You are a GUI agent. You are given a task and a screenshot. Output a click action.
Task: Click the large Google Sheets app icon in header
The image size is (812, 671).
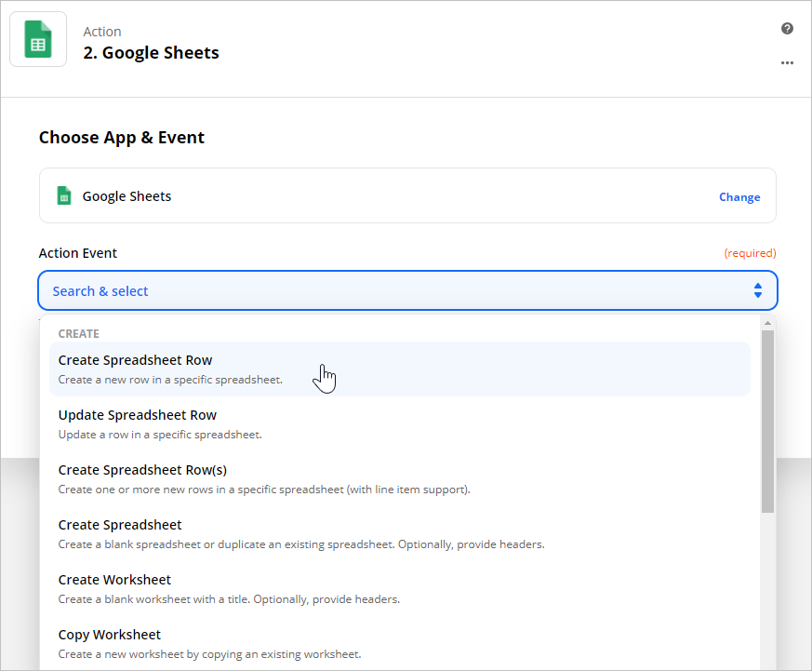click(x=38, y=39)
